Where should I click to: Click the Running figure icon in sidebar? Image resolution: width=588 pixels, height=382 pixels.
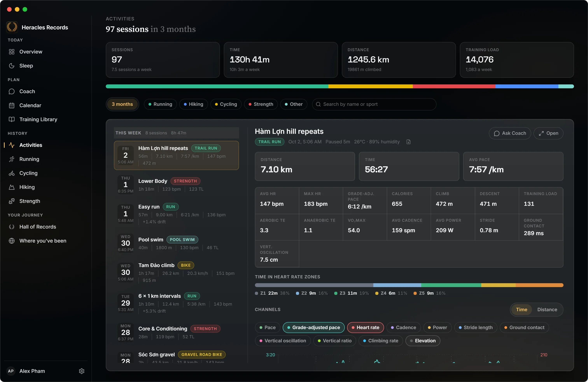pos(12,159)
